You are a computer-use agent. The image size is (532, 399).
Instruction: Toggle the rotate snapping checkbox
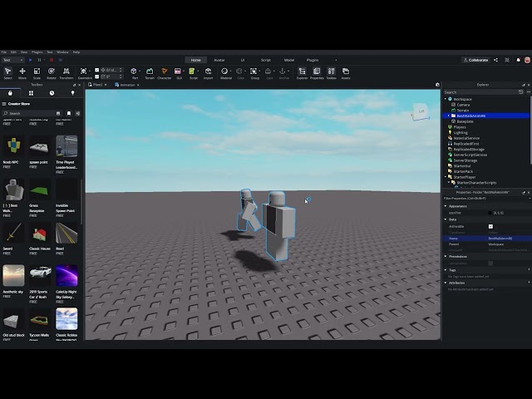[x=96, y=76]
